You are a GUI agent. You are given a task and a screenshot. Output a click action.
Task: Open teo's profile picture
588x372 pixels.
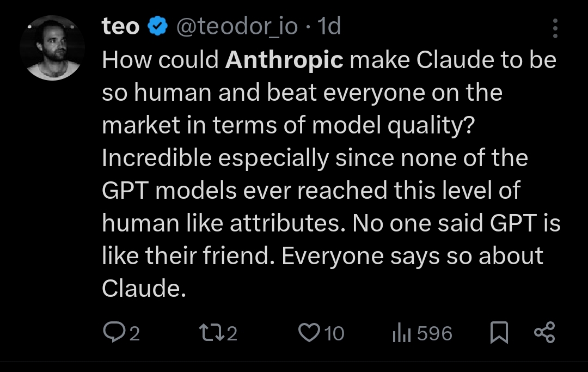coord(52,48)
